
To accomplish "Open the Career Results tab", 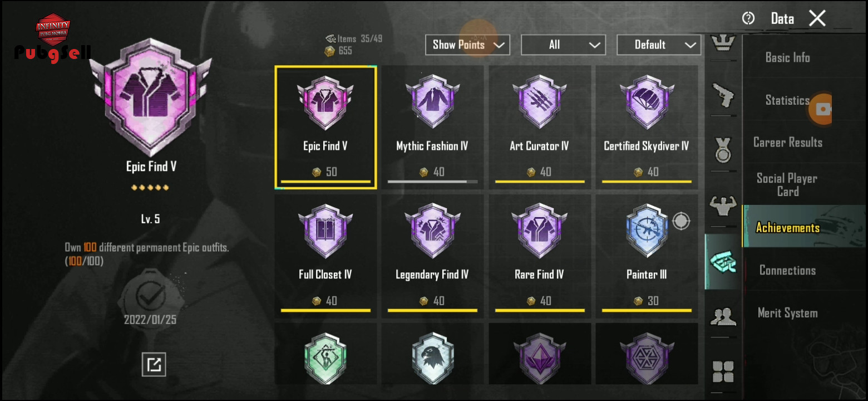I will [x=787, y=143].
